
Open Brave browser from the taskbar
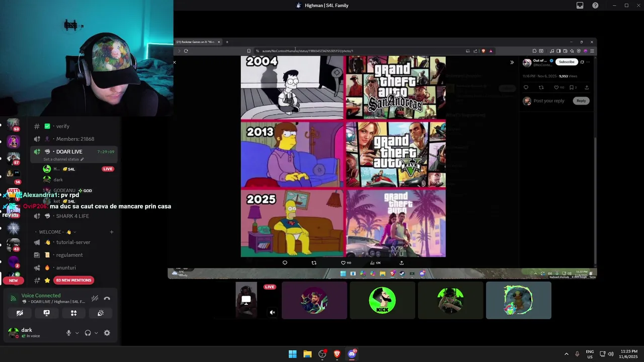[x=337, y=354]
